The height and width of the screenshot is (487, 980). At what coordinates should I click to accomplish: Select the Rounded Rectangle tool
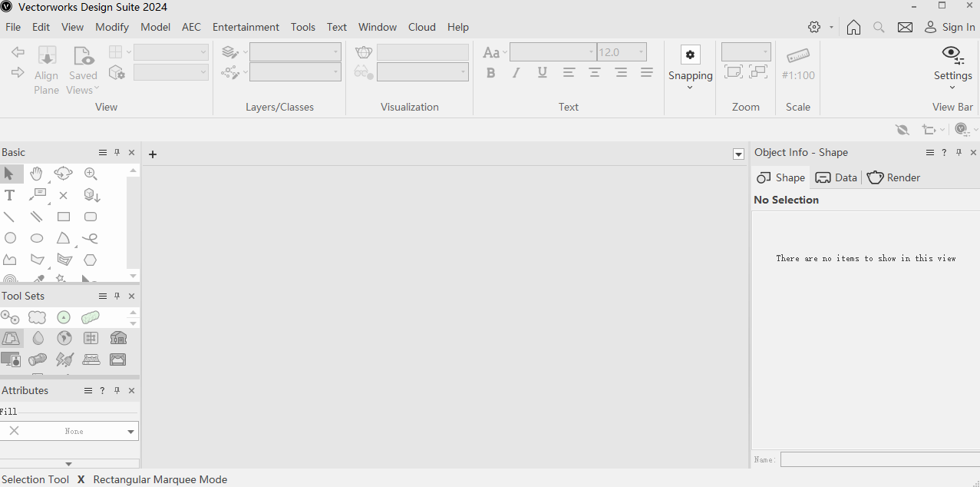coord(91,217)
